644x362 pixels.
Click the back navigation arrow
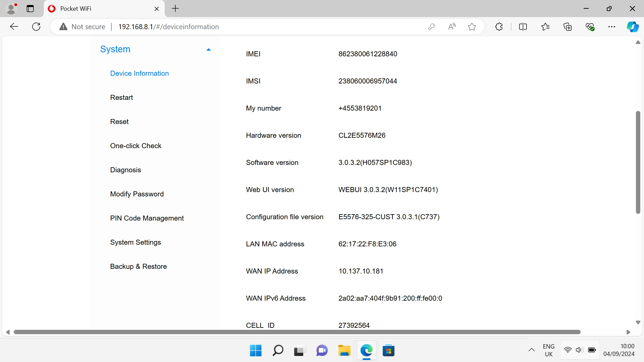coord(14,26)
